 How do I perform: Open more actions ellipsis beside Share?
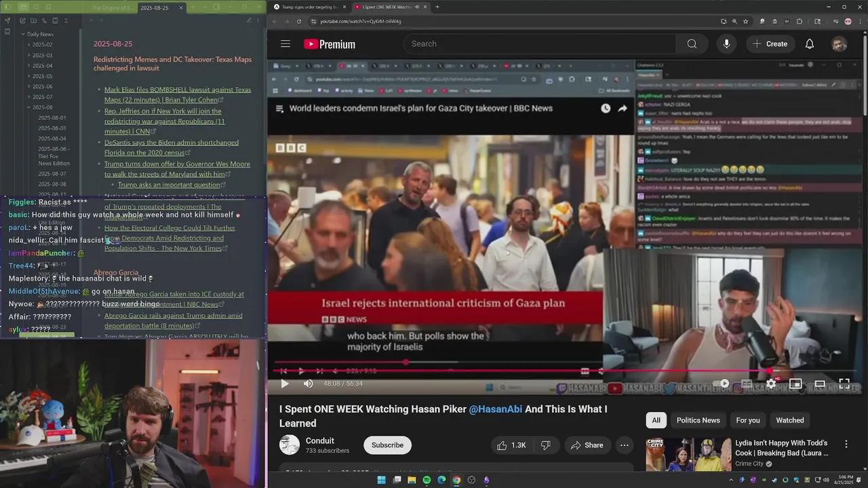(625, 445)
